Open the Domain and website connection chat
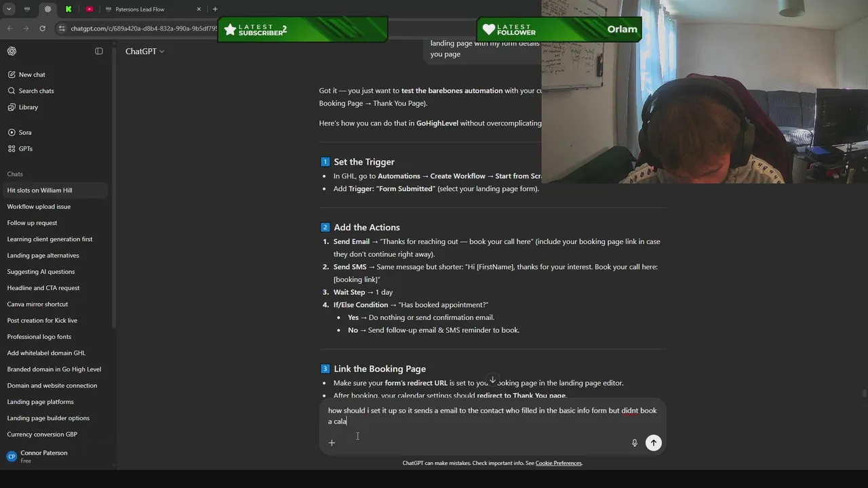 pos(54,386)
